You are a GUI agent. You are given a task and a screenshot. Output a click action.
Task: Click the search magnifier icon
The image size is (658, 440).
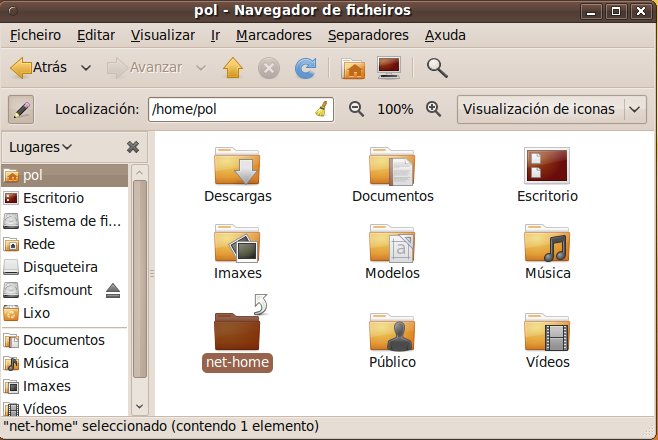tap(437, 68)
